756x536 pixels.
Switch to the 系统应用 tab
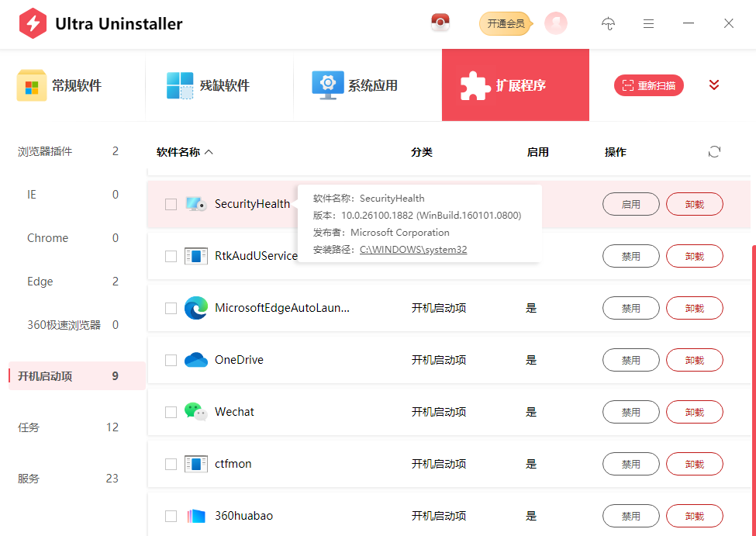pyautogui.click(x=355, y=85)
